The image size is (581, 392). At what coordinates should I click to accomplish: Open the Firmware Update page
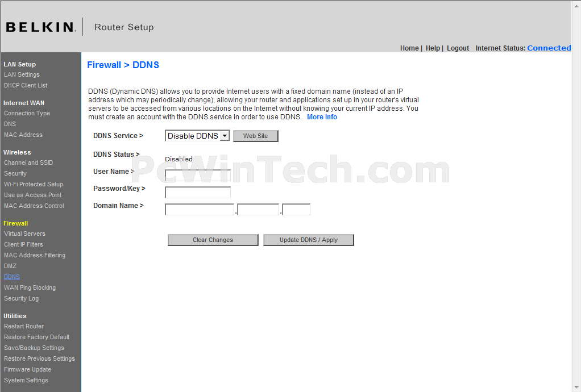pyautogui.click(x=28, y=369)
